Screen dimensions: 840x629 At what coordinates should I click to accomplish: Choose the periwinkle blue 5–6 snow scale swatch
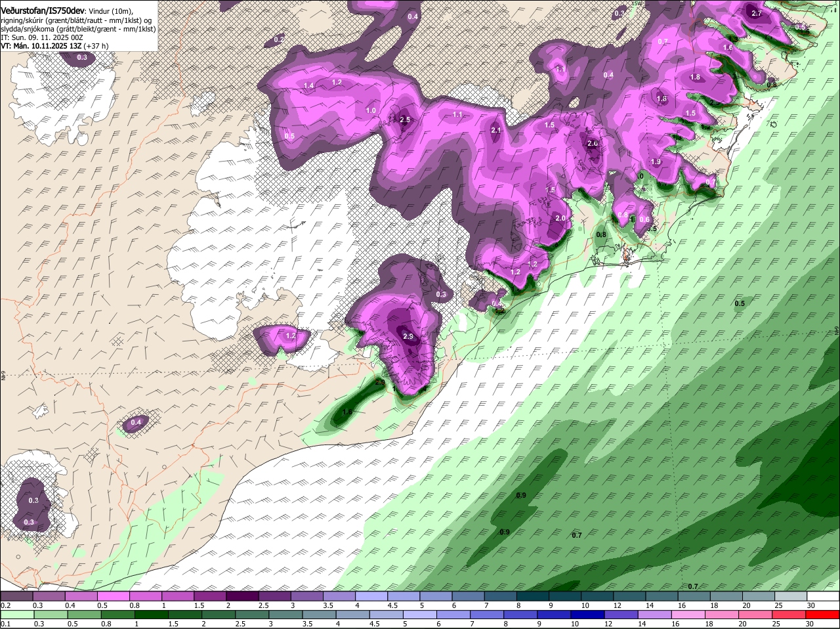tap(436, 596)
